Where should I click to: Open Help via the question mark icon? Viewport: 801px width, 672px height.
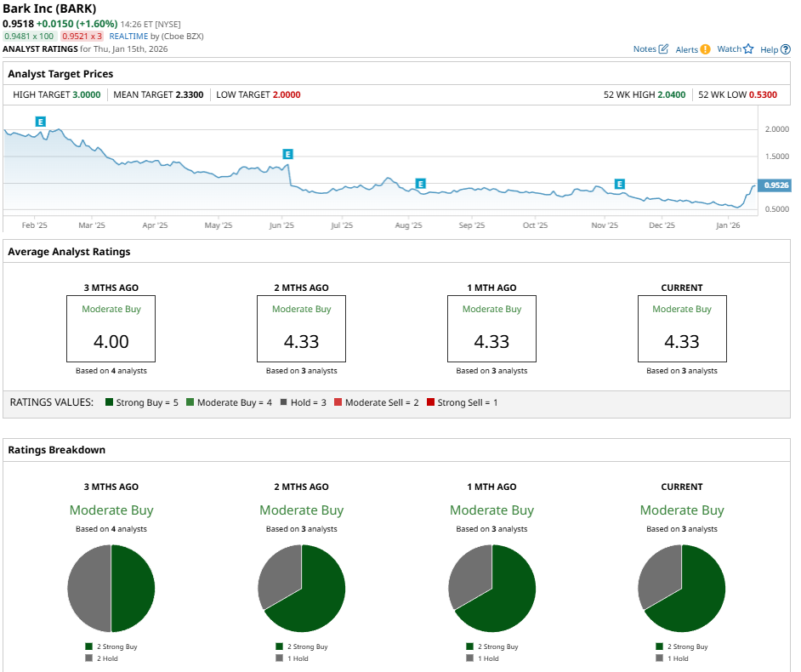(785, 49)
